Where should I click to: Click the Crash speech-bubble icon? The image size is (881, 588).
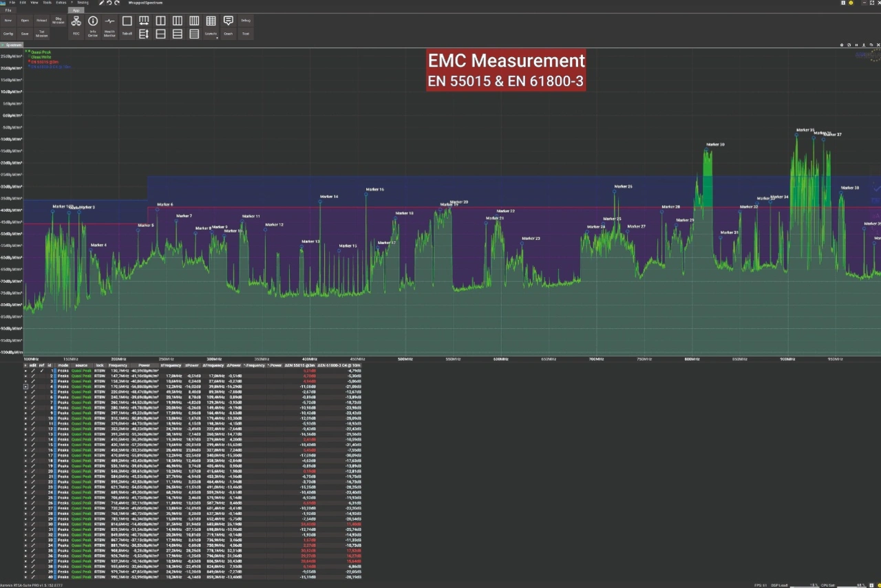(229, 21)
